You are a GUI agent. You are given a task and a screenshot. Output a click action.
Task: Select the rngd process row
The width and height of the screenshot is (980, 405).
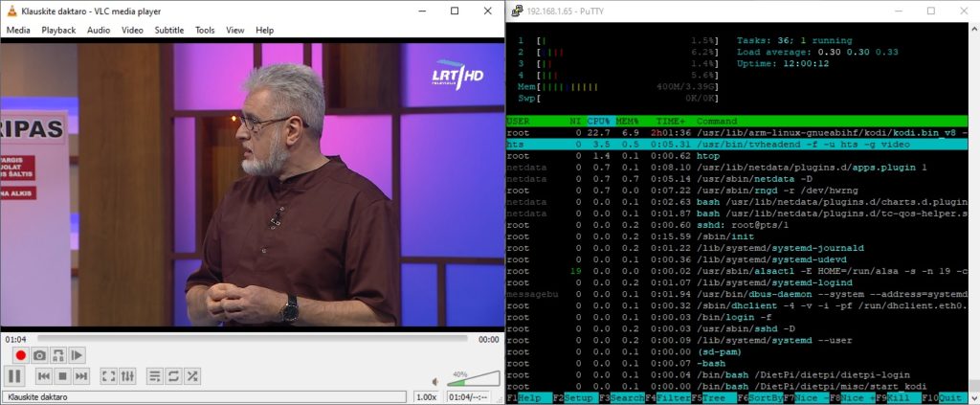pyautogui.click(x=738, y=190)
